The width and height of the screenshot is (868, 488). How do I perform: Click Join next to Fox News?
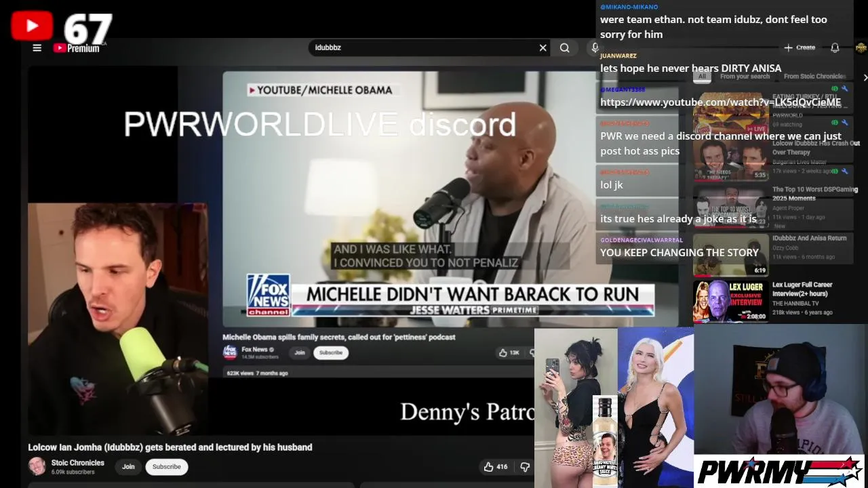[300, 352]
